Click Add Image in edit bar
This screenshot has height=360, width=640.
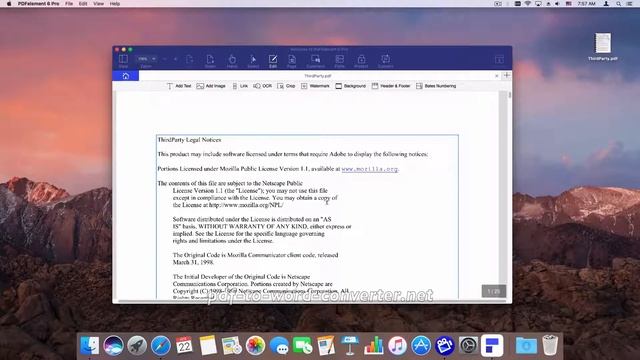point(211,86)
